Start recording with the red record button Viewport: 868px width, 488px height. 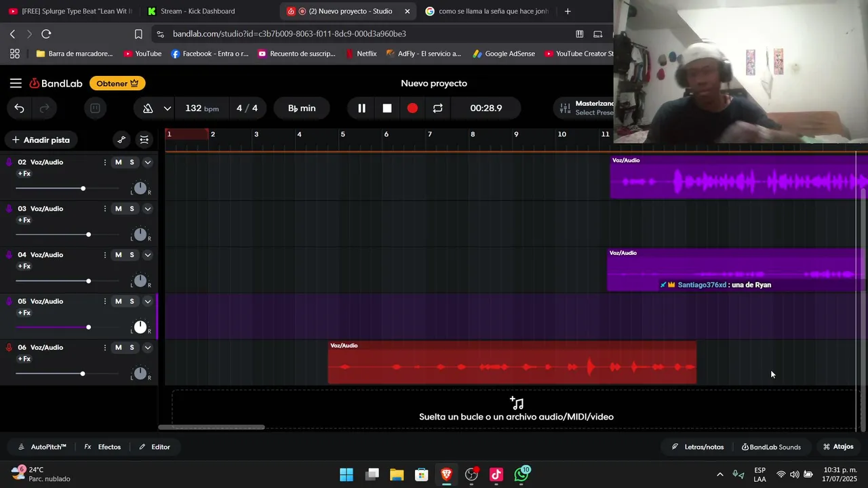point(412,108)
